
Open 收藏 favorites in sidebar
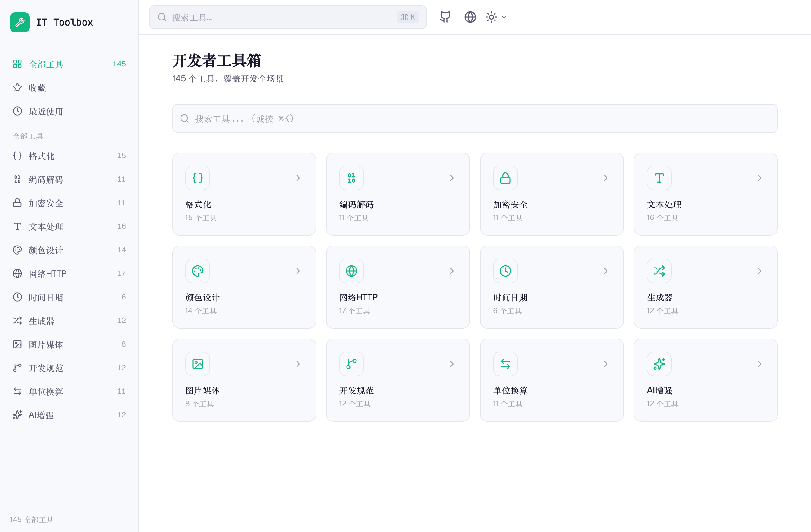click(x=69, y=88)
